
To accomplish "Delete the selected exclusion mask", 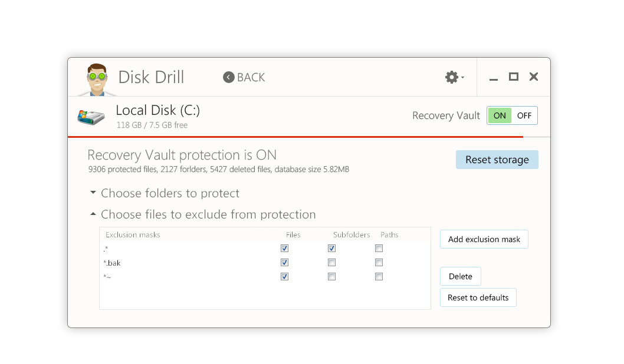I will pos(460,276).
